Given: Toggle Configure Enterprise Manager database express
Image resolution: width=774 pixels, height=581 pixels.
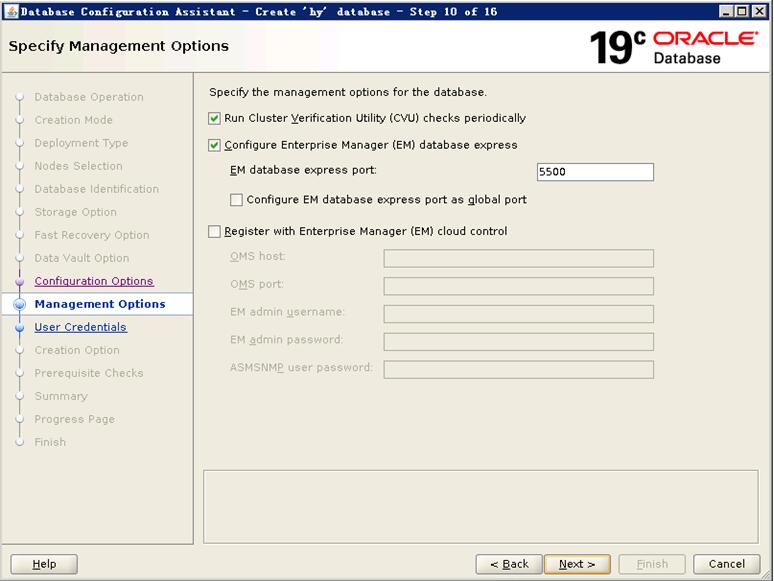Looking at the screenshot, I should [214, 145].
